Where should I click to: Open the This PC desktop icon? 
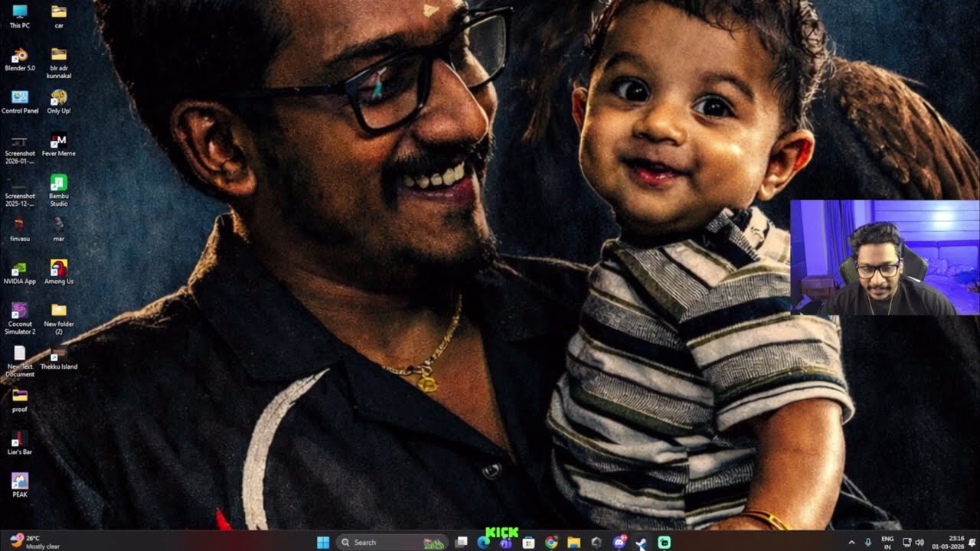coord(20,16)
